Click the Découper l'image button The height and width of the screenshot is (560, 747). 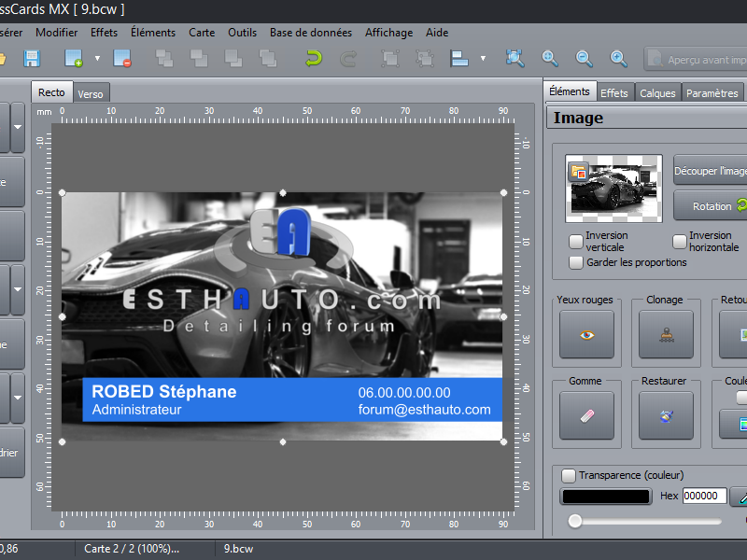pyautogui.click(x=711, y=171)
